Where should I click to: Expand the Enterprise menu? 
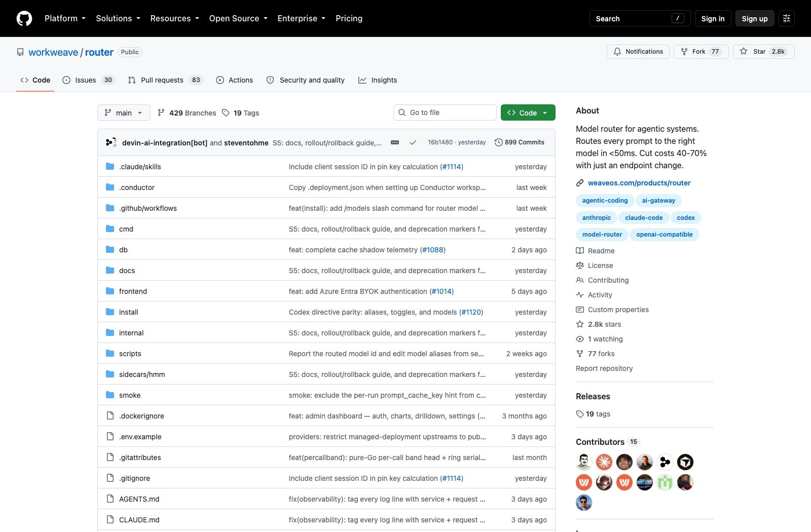coord(302,18)
